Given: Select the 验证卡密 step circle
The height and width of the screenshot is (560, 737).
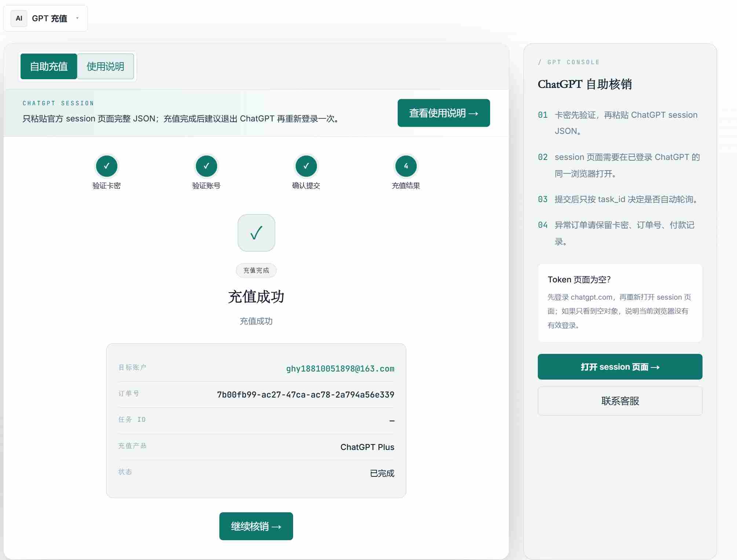Looking at the screenshot, I should [x=107, y=166].
